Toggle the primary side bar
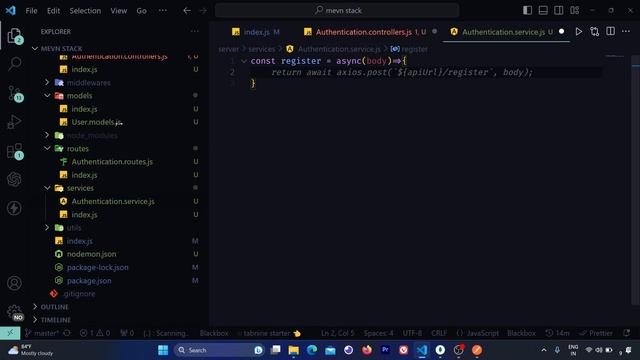 527,10
